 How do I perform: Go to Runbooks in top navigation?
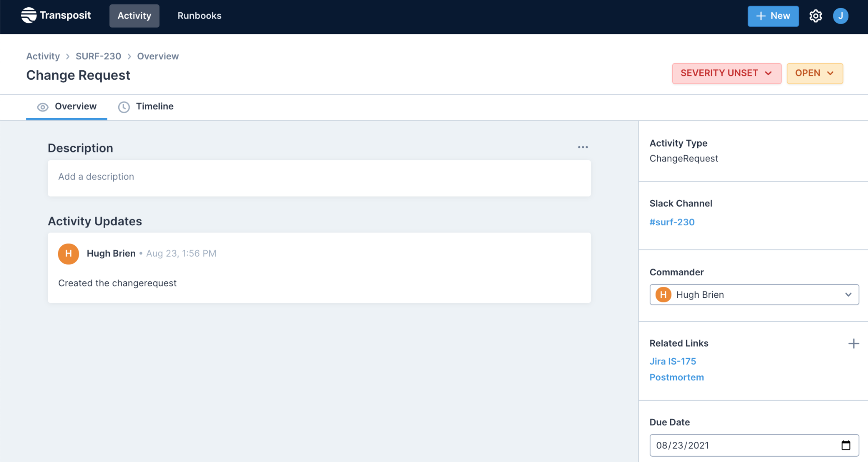[199, 16]
